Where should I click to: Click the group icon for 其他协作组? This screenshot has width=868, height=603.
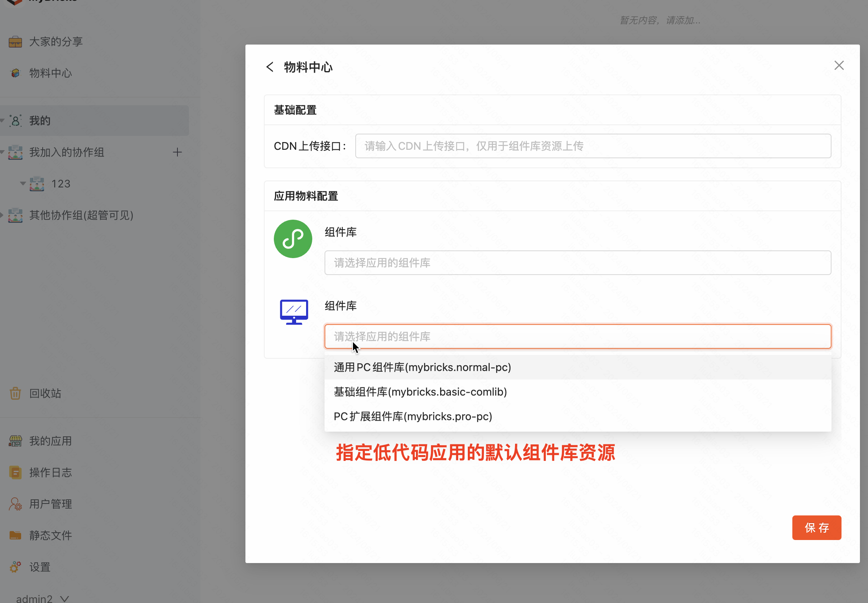15,215
